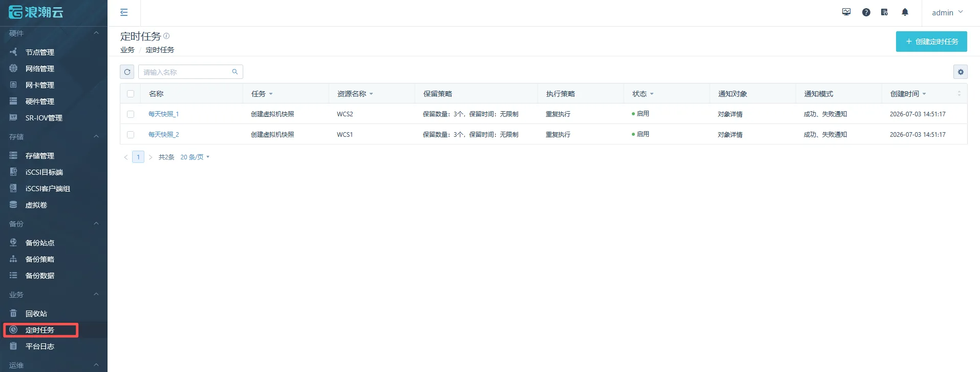Click the 备份数据 list icon
The image size is (980, 372).
pos(13,275)
